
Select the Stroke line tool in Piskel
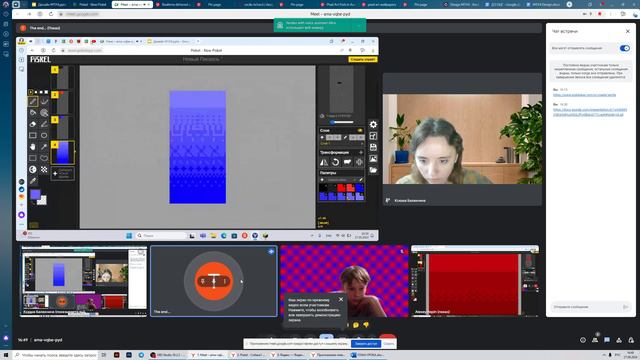point(44,124)
